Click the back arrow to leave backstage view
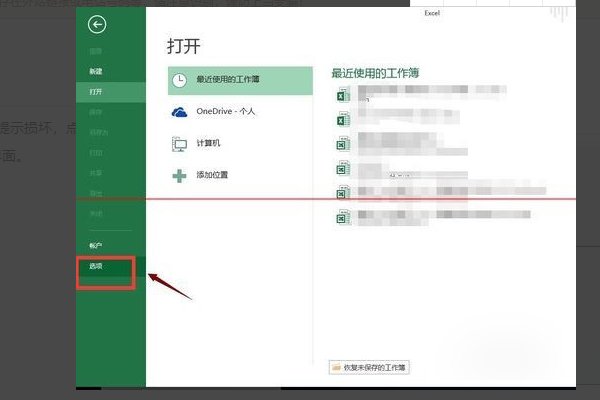This screenshot has height=400, width=600. click(97, 25)
